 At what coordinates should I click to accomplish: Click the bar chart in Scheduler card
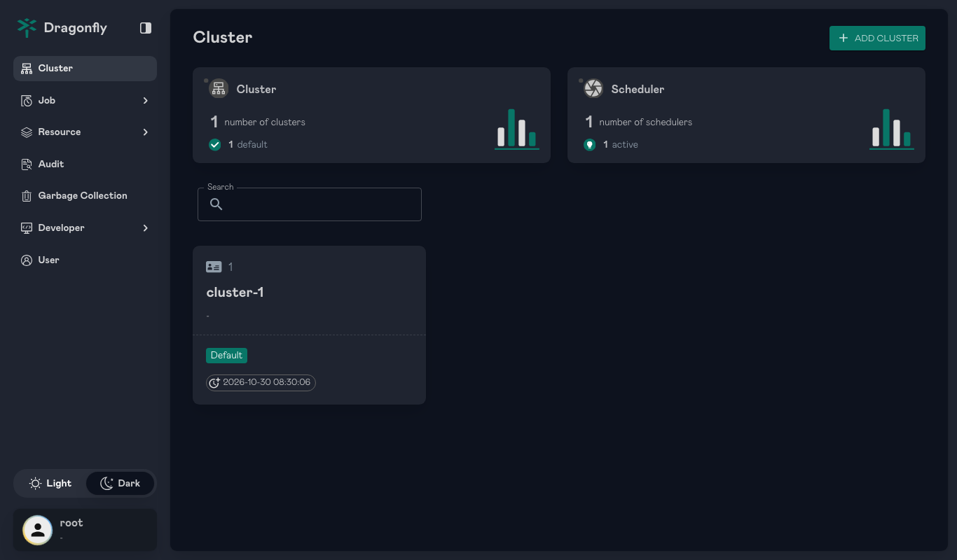[892, 129]
